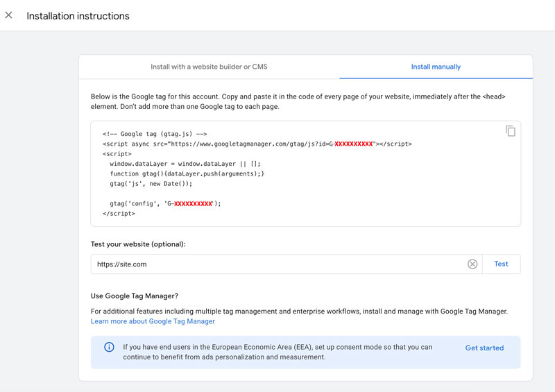Click the window.dataLayer code line
This screenshot has height=392, width=555.
point(185,164)
